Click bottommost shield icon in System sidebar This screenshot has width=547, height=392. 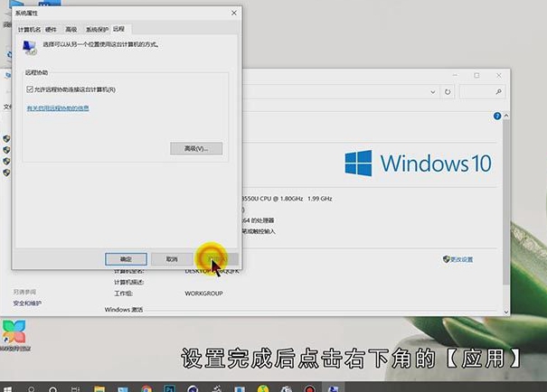coord(6,173)
